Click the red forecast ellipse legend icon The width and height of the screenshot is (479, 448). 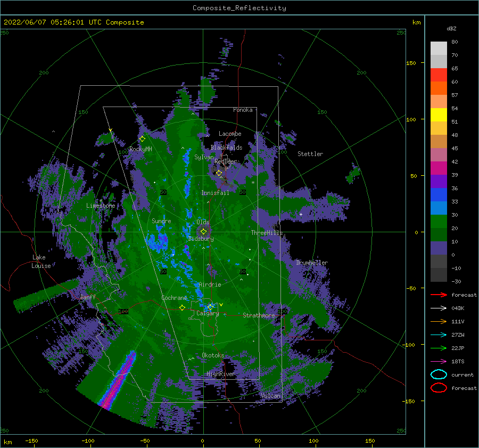click(x=439, y=388)
